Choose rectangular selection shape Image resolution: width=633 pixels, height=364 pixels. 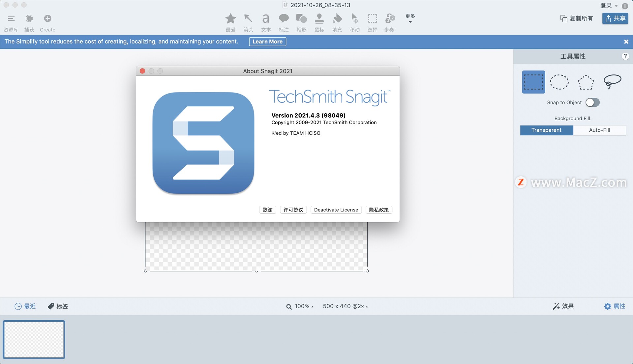tap(533, 82)
